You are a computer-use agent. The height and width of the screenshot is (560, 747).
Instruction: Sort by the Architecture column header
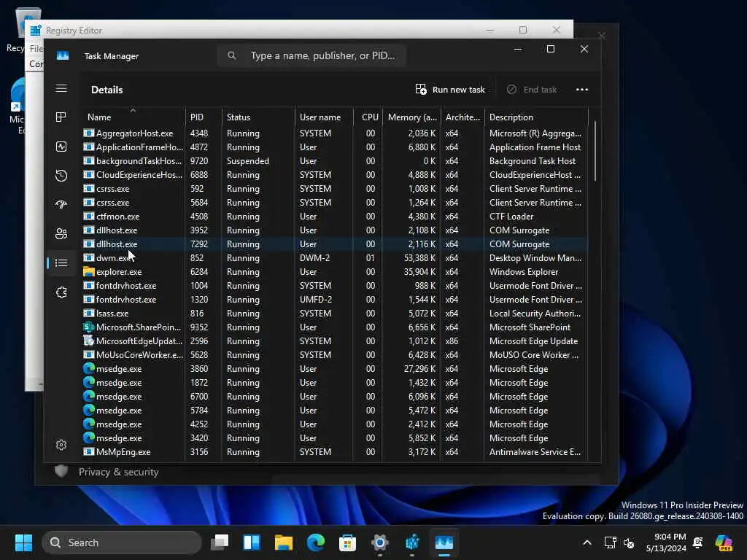[462, 117]
